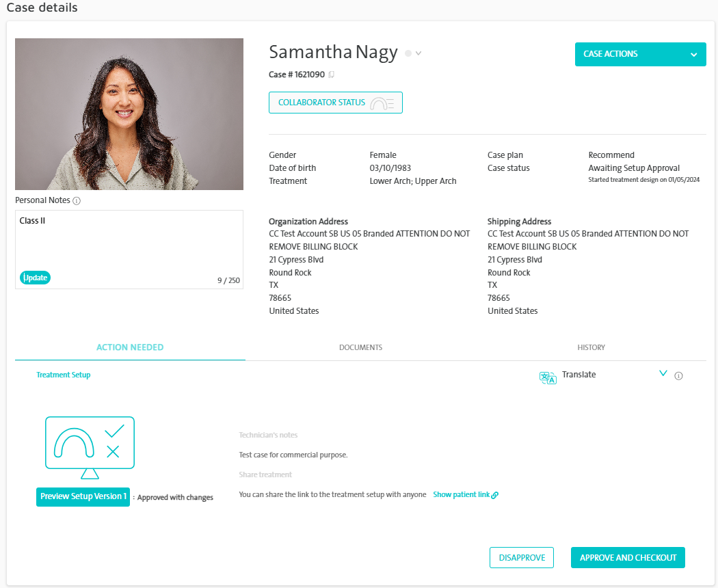718x588 pixels.
Task: Select the Action Needed tab
Action: (130, 347)
